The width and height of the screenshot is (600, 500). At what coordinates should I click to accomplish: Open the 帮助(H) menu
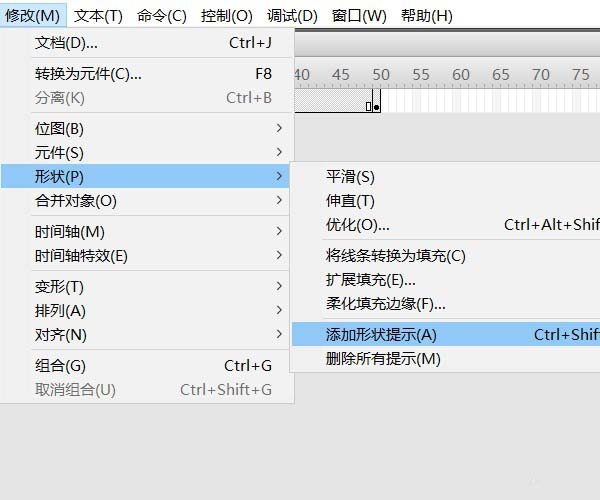(426, 15)
